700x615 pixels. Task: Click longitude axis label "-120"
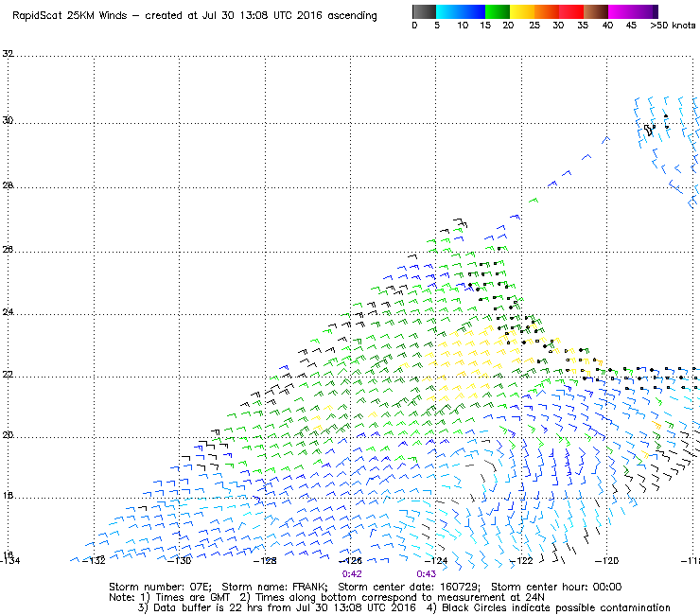606,560
